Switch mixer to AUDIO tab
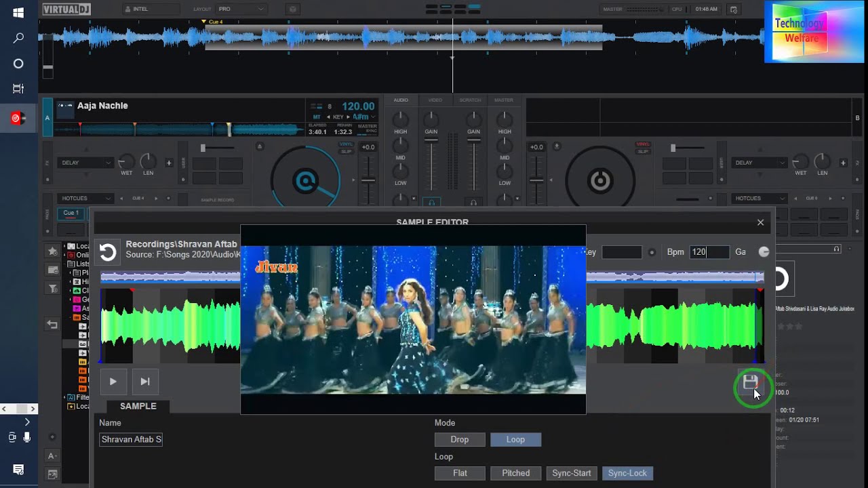The height and width of the screenshot is (488, 868). (x=401, y=100)
